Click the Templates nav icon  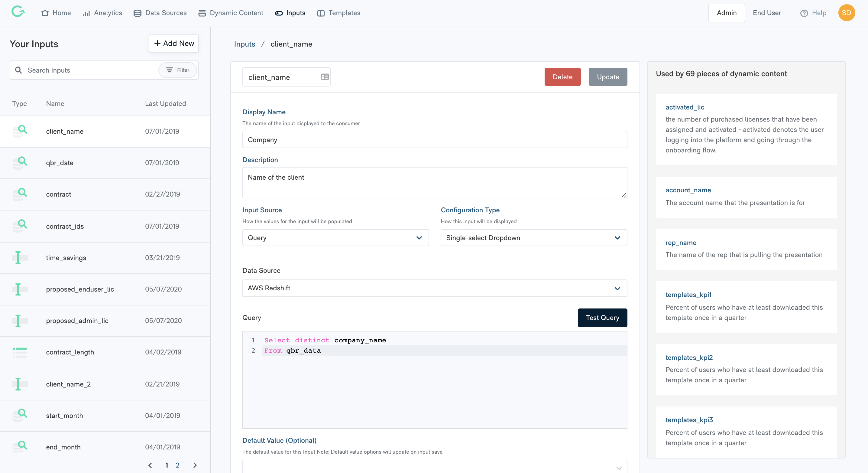[321, 13]
